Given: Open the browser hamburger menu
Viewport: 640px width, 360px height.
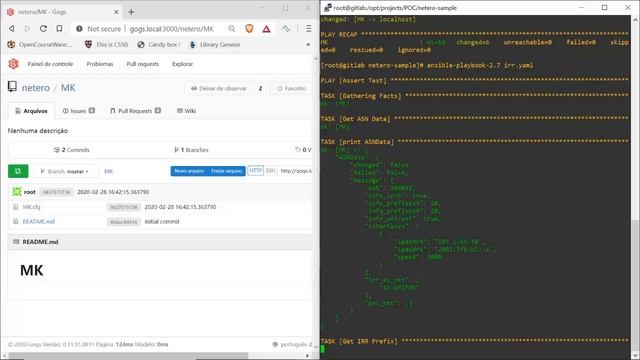Looking at the screenshot, I should (x=309, y=29).
